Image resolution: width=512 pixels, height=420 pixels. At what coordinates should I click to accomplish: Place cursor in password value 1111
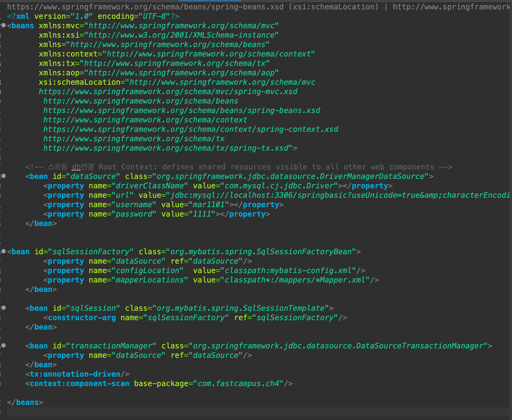click(x=202, y=214)
